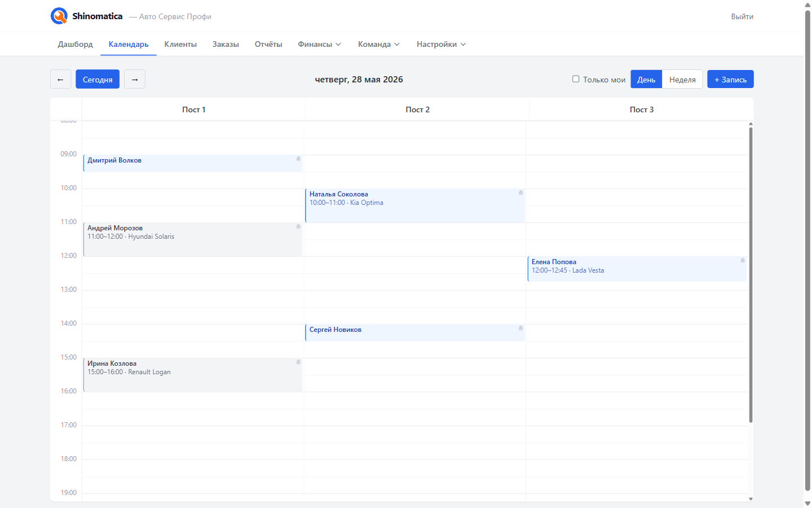
Task: Create new appointment with + Запись
Action: click(730, 79)
